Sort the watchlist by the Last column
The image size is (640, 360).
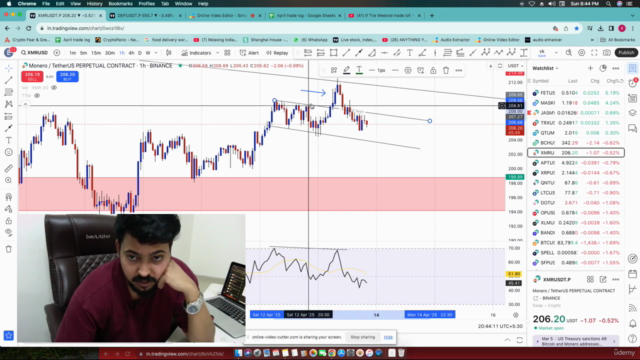click(x=572, y=81)
